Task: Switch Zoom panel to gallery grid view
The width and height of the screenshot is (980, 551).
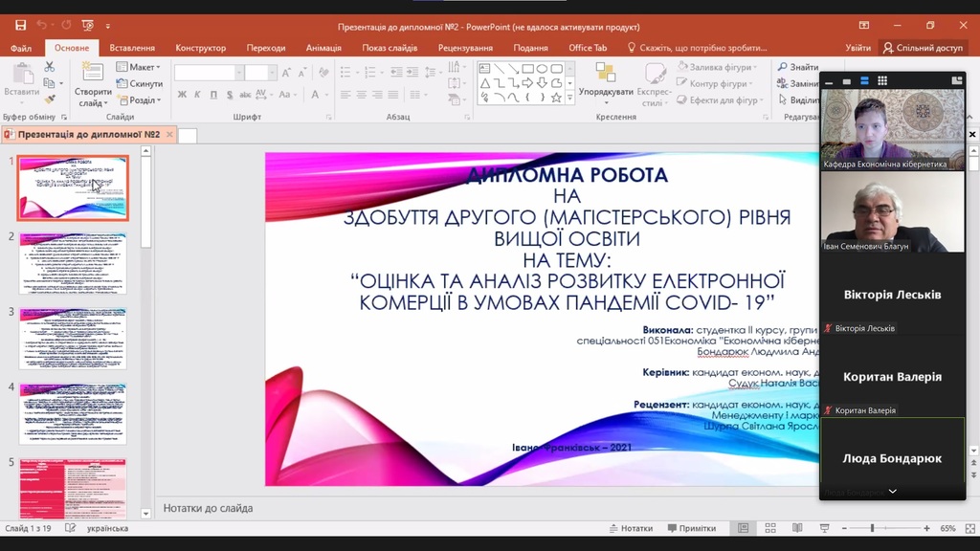Action: coord(882,81)
